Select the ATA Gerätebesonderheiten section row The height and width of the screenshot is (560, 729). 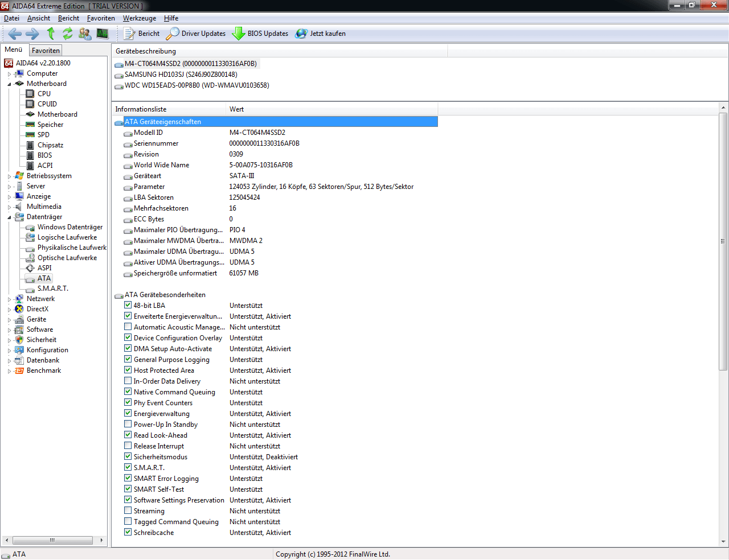tap(165, 295)
